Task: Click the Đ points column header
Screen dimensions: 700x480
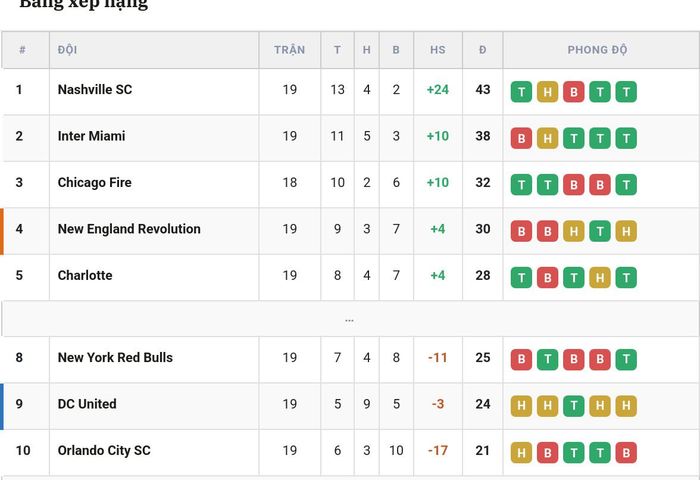Action: point(483,50)
